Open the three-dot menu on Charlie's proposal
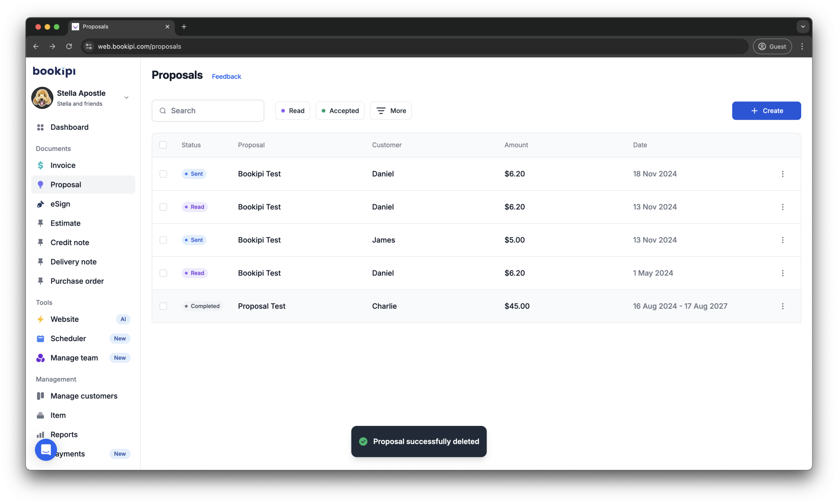The image size is (838, 504). pyautogui.click(x=783, y=306)
